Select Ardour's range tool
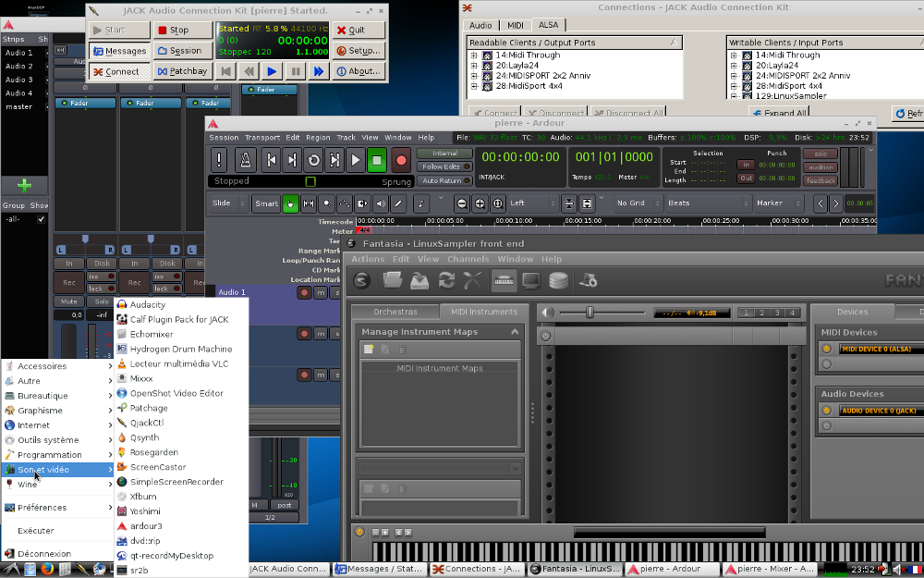 309,203
